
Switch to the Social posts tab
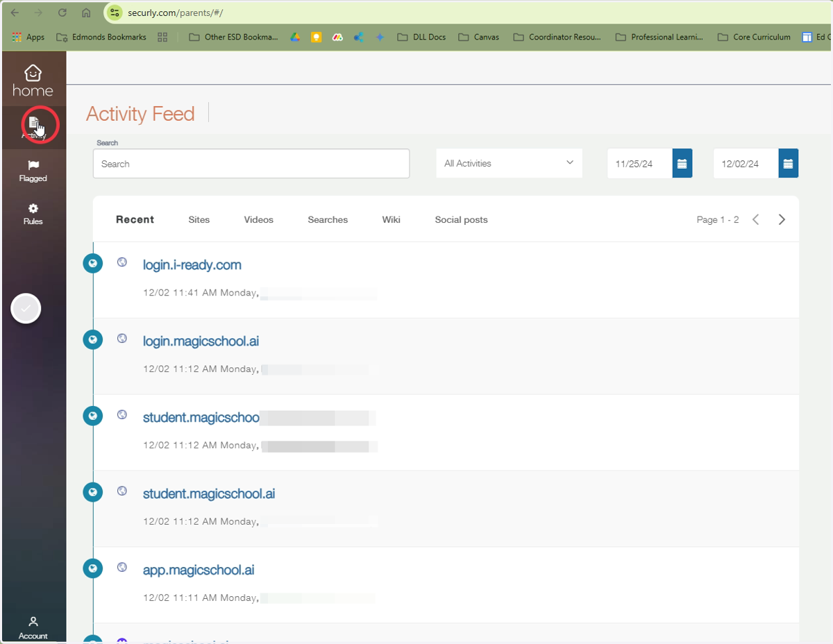pyautogui.click(x=461, y=219)
